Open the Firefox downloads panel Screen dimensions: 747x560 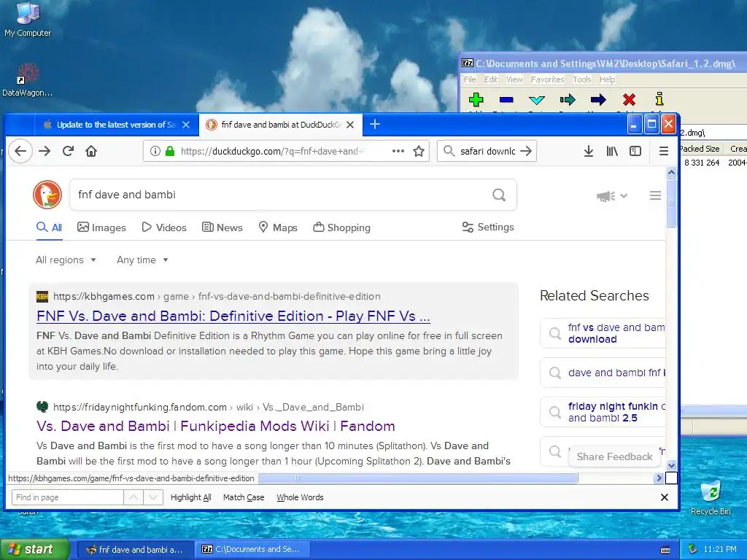coord(589,151)
